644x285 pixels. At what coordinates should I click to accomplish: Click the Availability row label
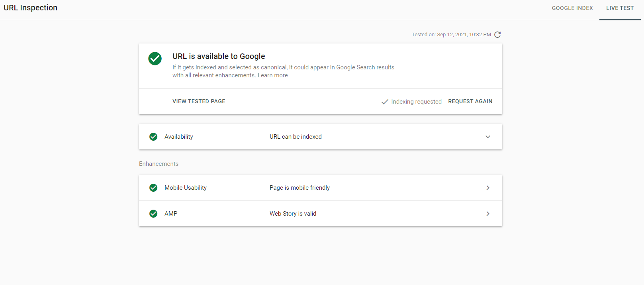click(178, 137)
